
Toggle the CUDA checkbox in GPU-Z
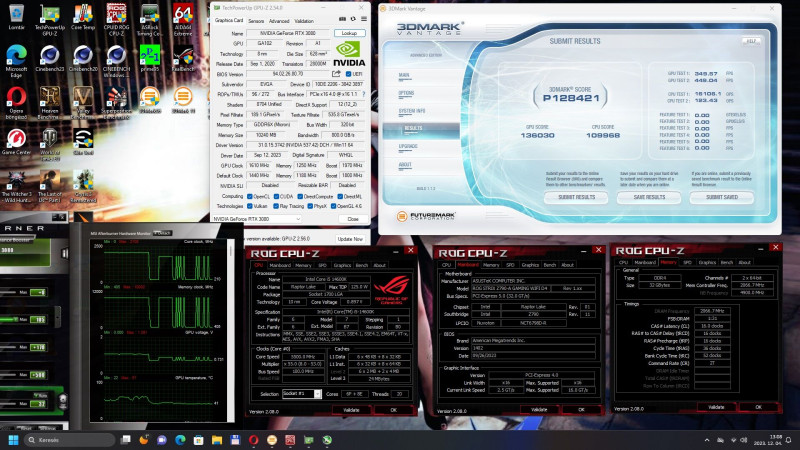[276, 196]
